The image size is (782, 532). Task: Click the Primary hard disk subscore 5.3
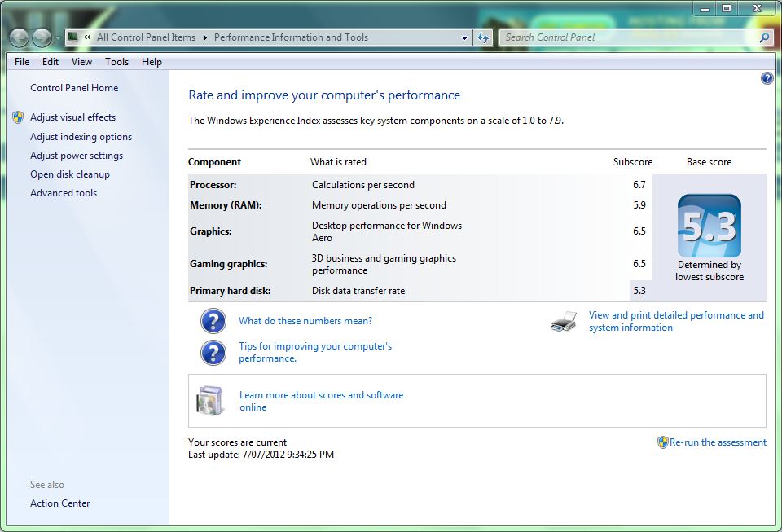[x=639, y=291]
